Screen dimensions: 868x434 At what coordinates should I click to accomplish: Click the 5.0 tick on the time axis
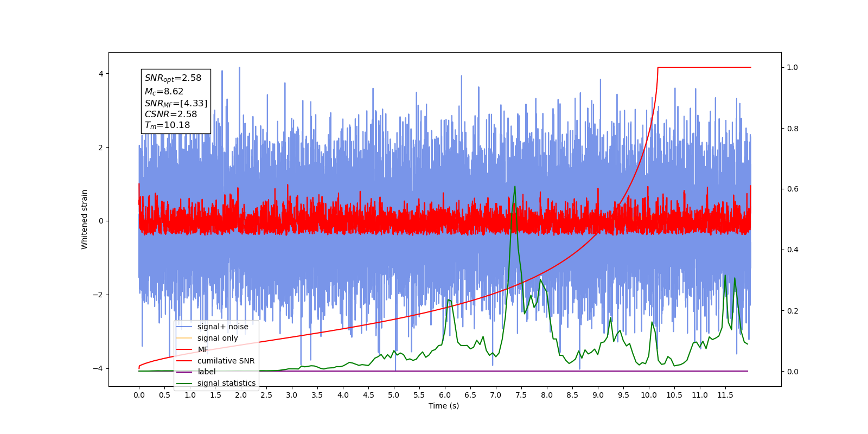pos(394,395)
